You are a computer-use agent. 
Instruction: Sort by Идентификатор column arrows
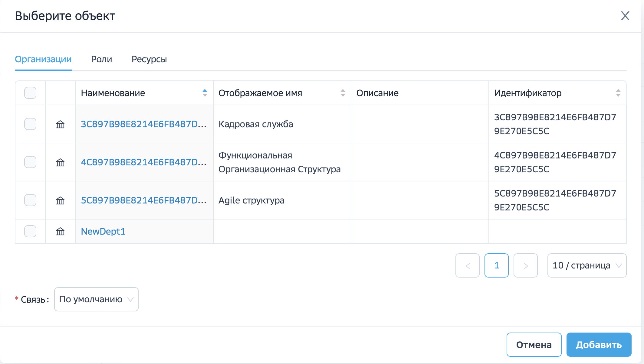(x=618, y=93)
